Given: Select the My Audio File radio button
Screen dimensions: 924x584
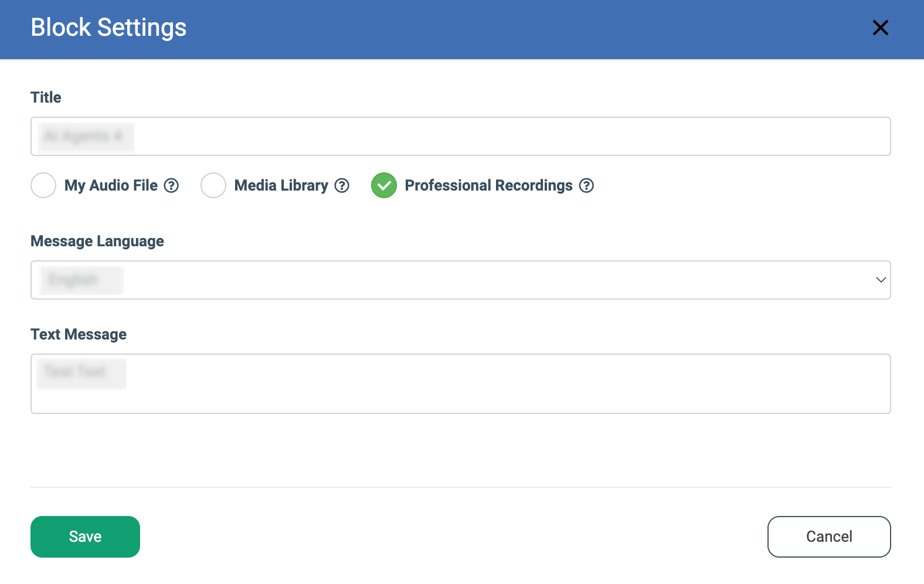Looking at the screenshot, I should click(43, 185).
